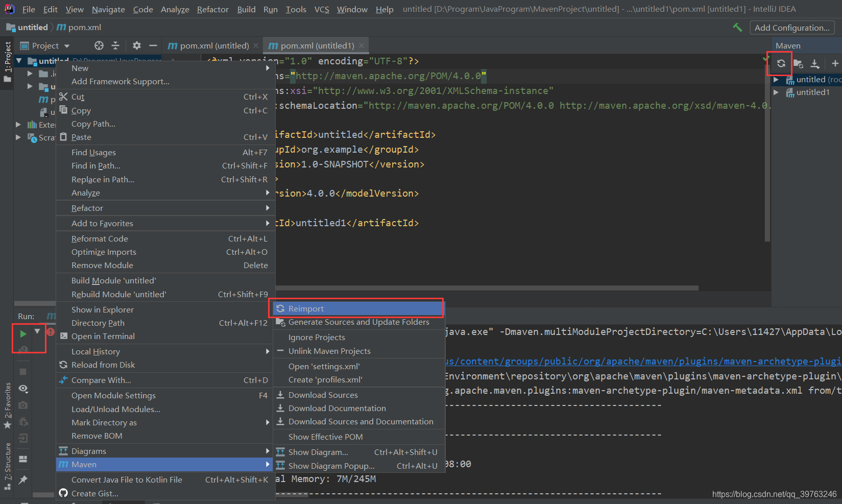Open the New submenu
Screen dimensions: 842x504
(165, 68)
